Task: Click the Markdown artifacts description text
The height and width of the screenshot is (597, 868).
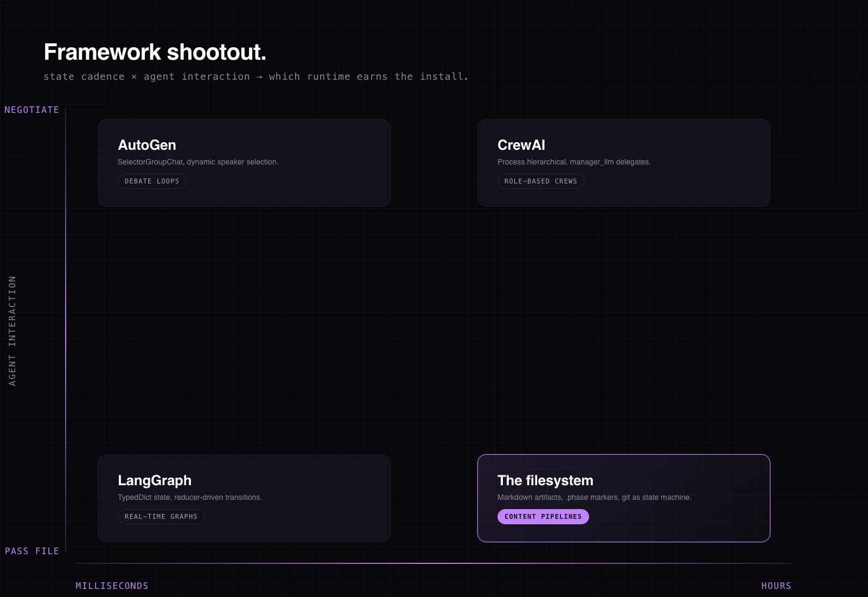Action: pos(594,497)
